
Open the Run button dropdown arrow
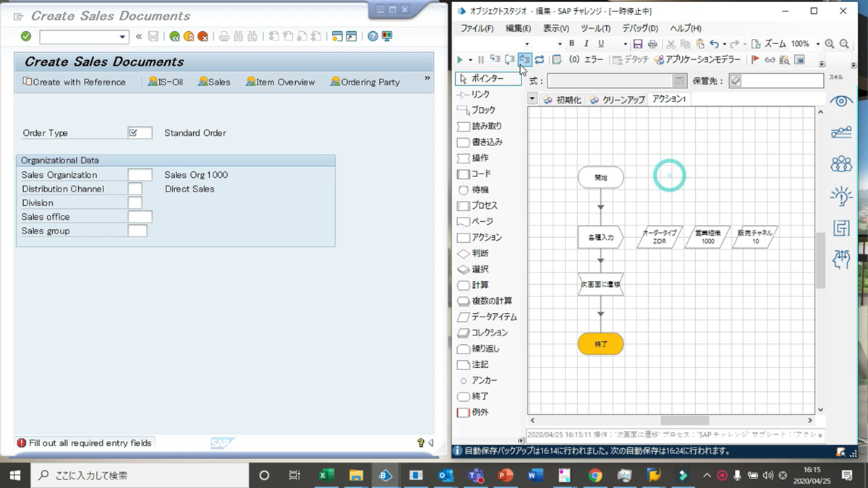point(469,60)
